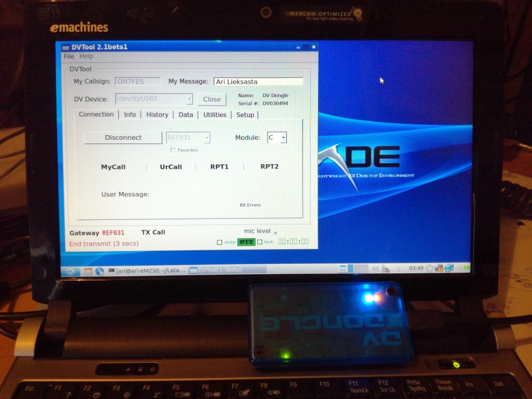Viewport: 532px width, 399px height.
Task: Open the File menu
Action: (69, 56)
